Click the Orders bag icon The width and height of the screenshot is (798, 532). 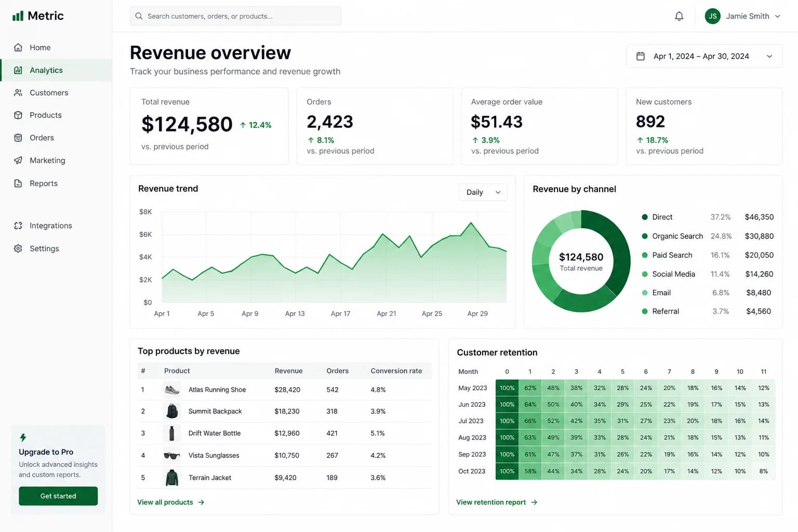pyautogui.click(x=18, y=138)
